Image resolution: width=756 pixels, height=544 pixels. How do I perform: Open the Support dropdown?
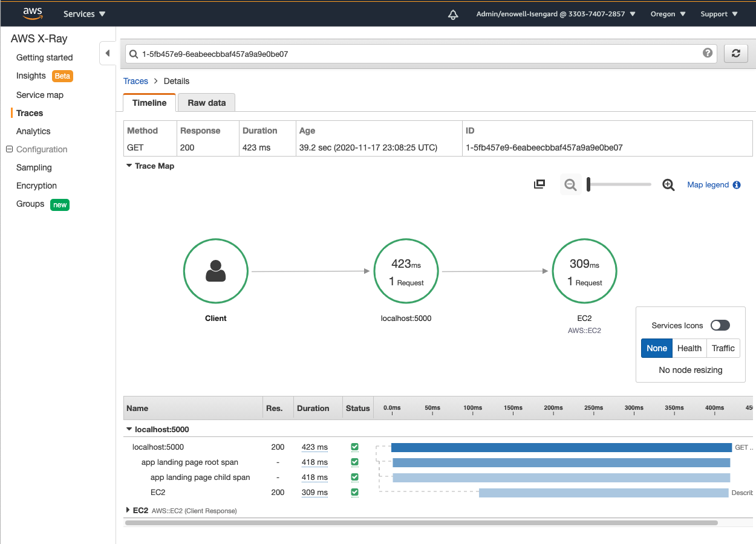click(x=719, y=14)
